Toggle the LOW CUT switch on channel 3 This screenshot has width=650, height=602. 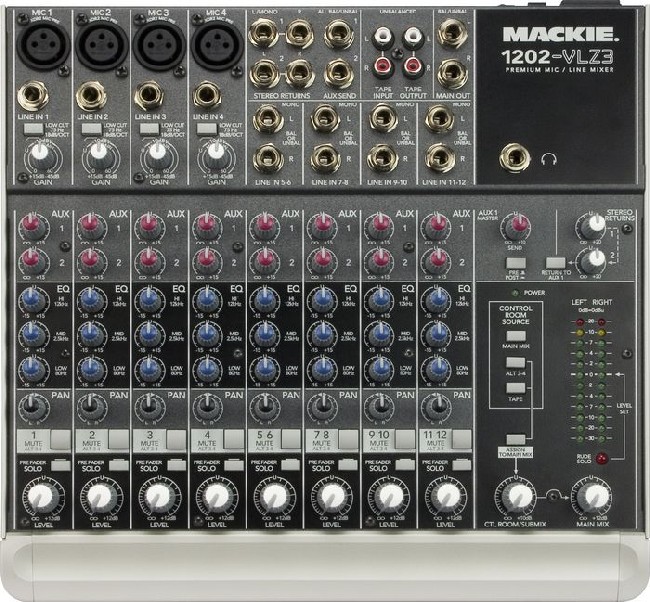[x=149, y=129]
